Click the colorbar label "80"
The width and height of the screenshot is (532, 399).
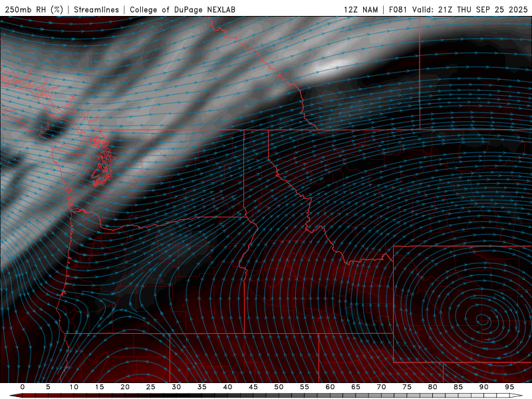coord(432,387)
